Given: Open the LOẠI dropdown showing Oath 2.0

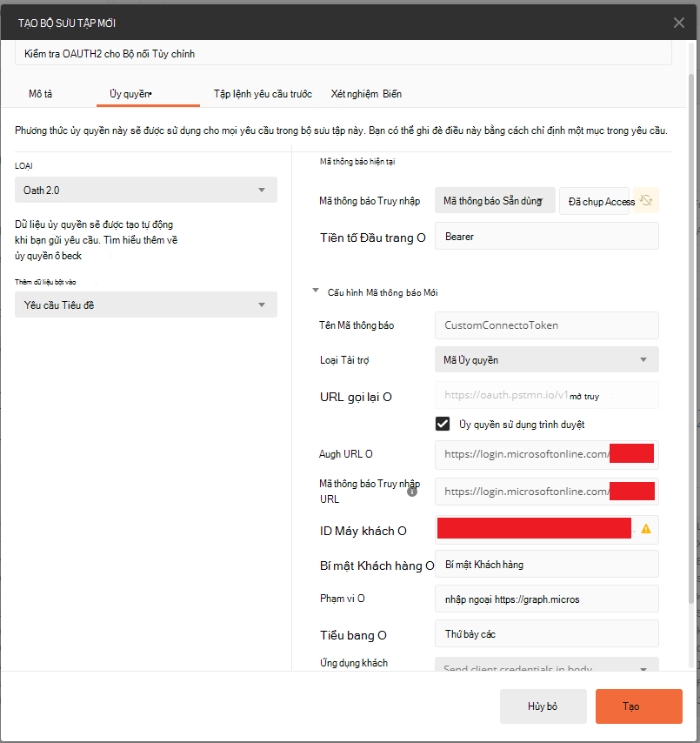Looking at the screenshot, I should tap(146, 190).
